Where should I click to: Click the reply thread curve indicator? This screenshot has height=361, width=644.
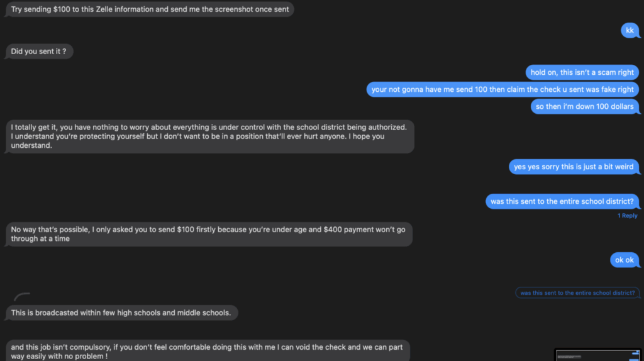click(x=22, y=295)
